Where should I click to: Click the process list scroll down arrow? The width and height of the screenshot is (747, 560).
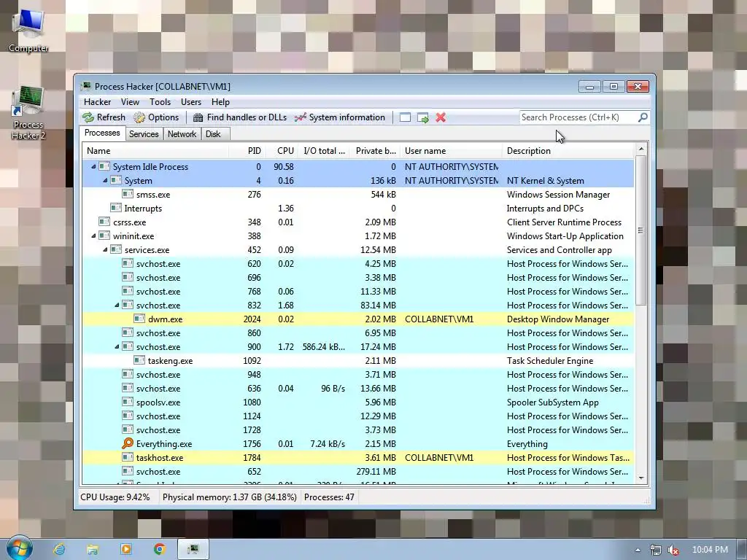(641, 478)
